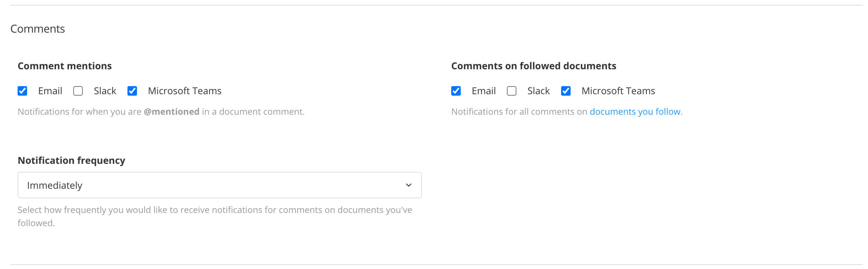This screenshot has width=868, height=269.
Task: Open the "documents you follow" link
Action: 635,111
